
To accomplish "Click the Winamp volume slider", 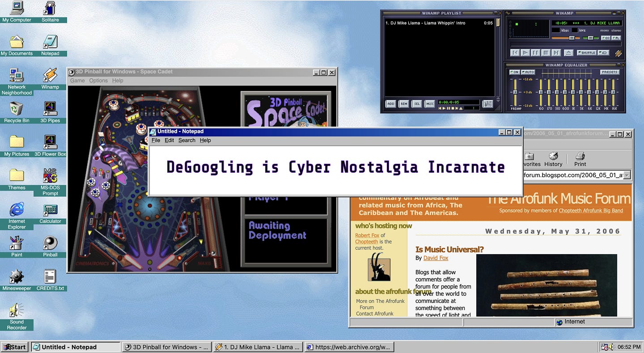I will [x=566, y=38].
